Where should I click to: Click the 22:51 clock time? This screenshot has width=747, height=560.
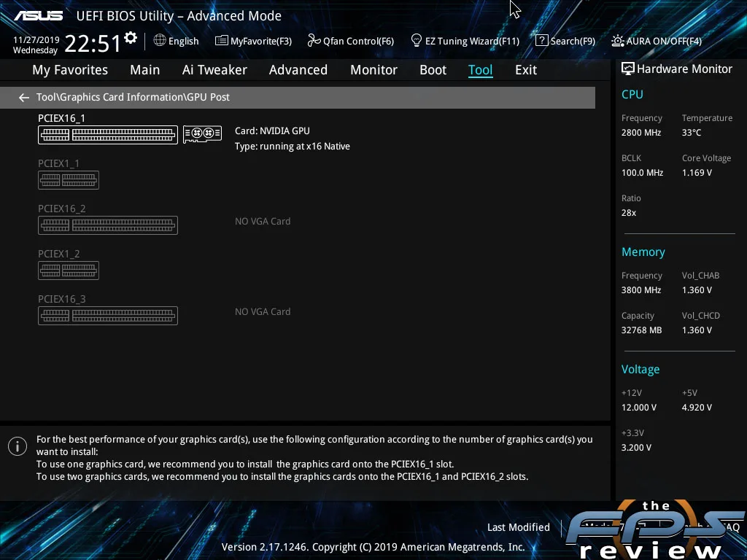93,43
